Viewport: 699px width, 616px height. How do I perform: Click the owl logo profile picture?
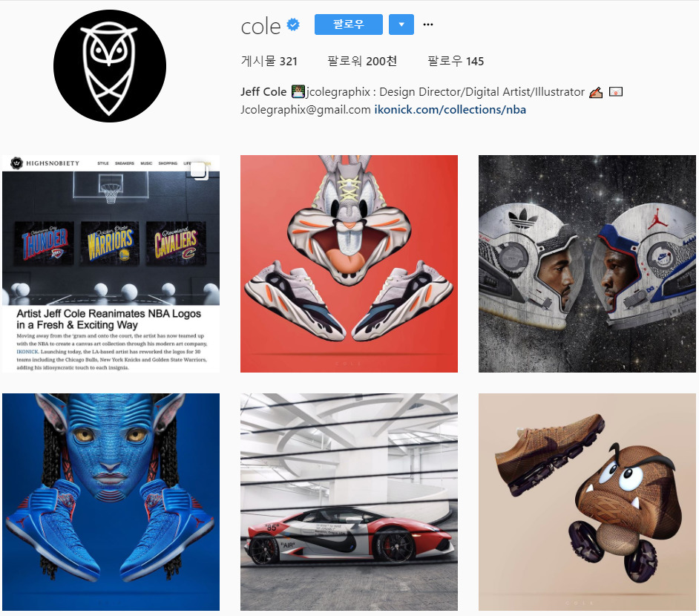tap(110, 66)
